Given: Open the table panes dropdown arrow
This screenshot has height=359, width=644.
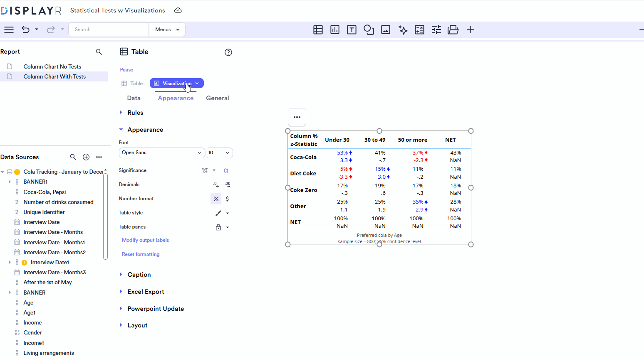Looking at the screenshot, I should [228, 227].
